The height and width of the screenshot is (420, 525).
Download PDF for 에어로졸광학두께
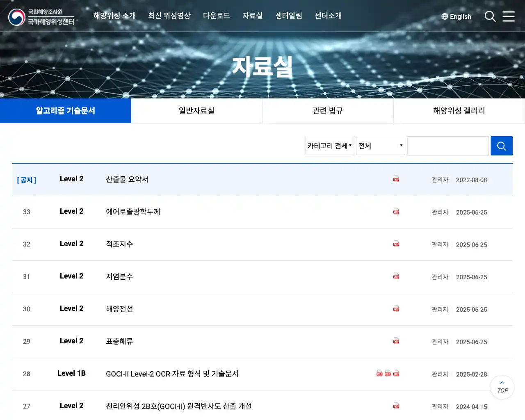396,211
